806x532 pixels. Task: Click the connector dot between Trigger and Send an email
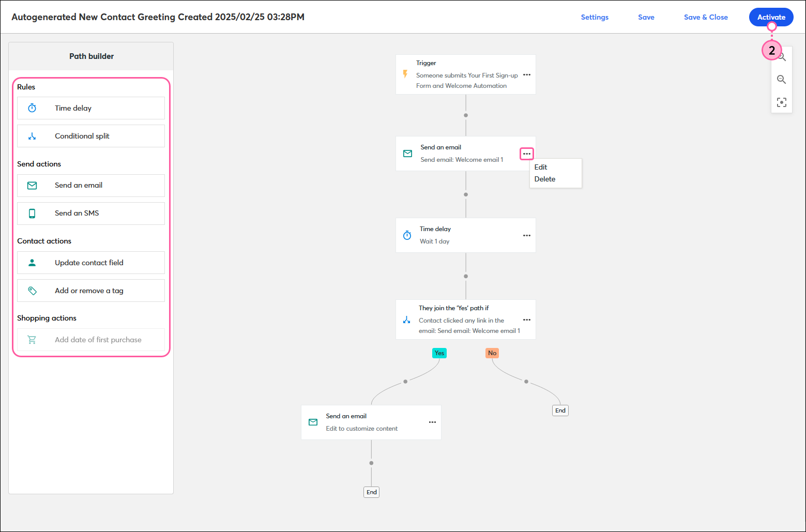coord(466,115)
